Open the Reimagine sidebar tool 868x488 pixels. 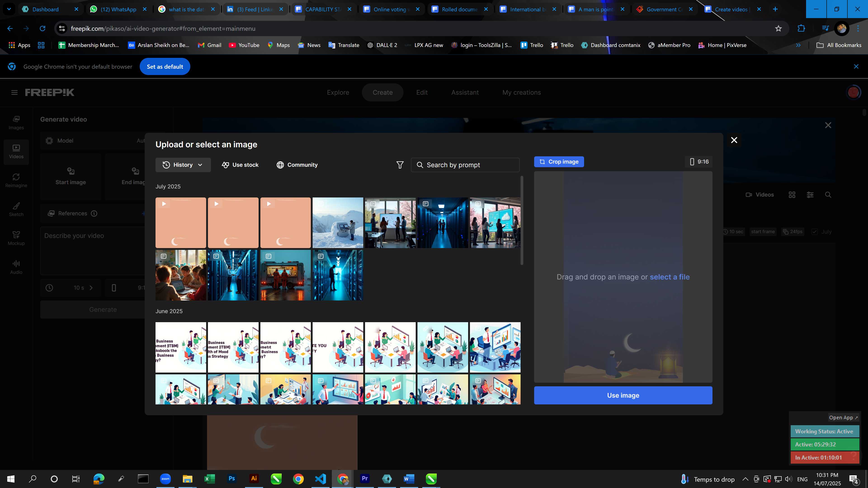coord(16,181)
